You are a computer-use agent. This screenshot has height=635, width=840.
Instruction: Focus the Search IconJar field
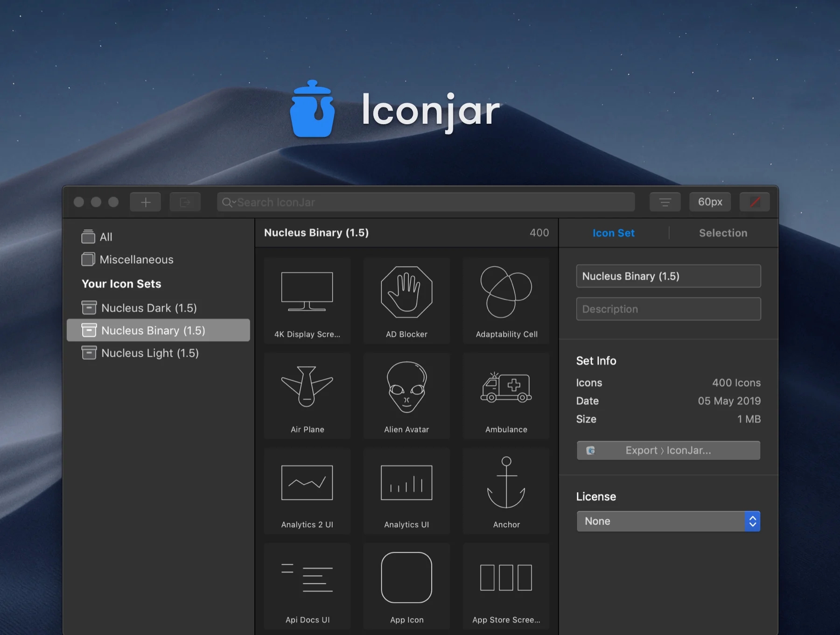point(426,202)
